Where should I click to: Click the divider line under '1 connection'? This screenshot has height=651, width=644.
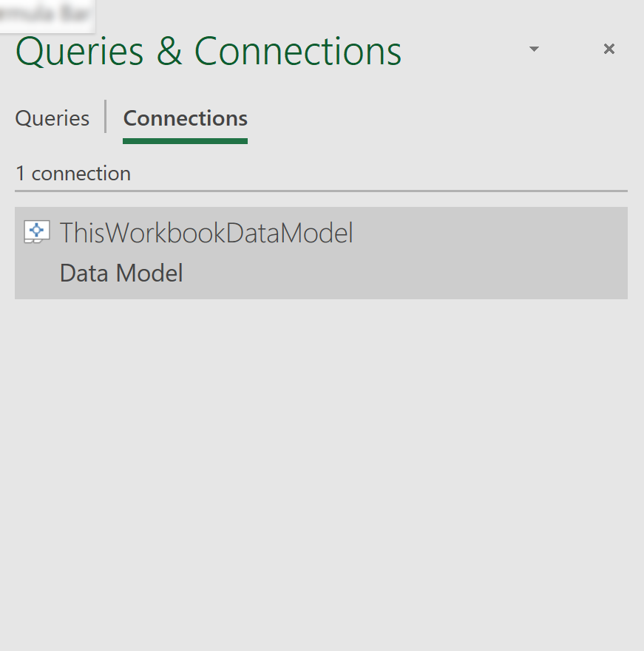pyautogui.click(x=321, y=191)
